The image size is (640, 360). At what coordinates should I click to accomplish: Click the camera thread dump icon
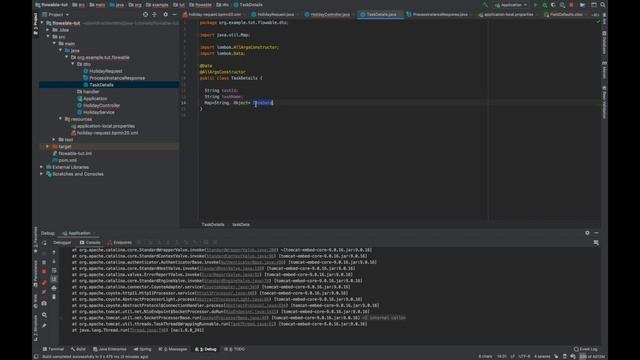pos(44,303)
